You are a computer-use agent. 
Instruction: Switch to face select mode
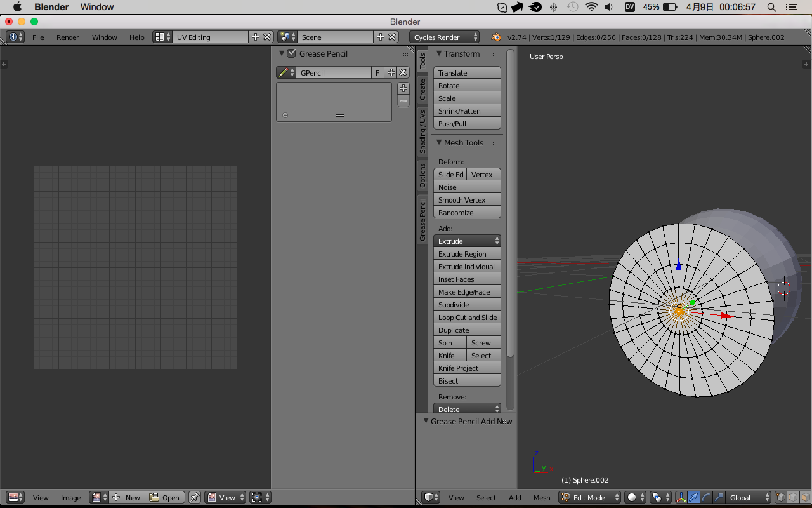point(804,497)
